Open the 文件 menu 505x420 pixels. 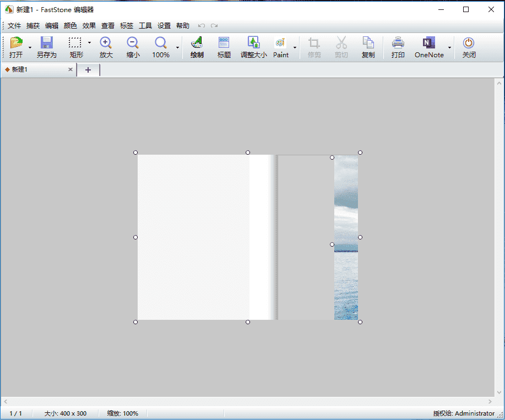pyautogui.click(x=14, y=26)
